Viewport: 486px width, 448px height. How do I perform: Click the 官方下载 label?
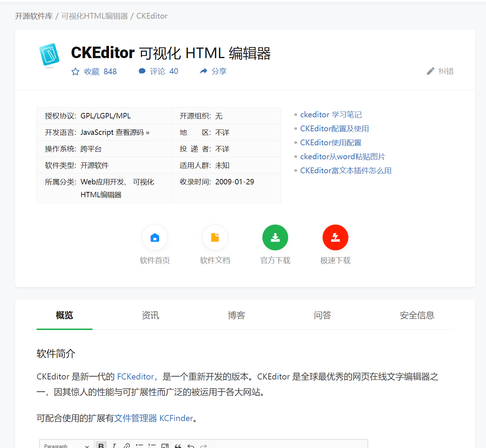(275, 260)
